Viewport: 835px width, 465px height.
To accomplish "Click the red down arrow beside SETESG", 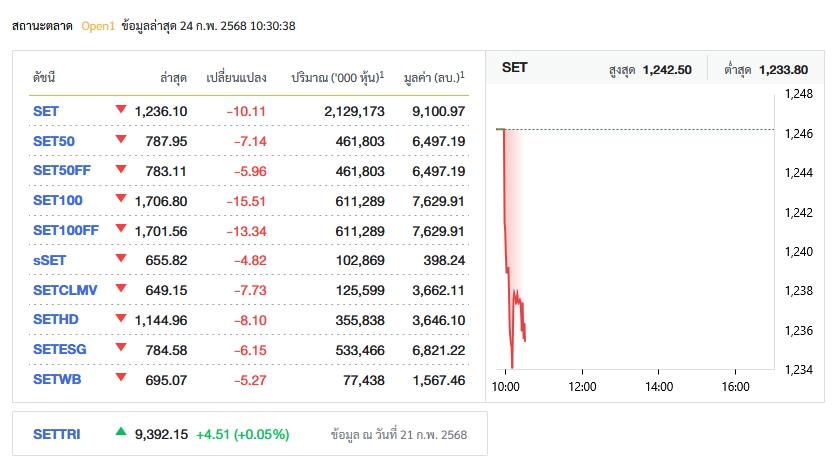I will pyautogui.click(x=121, y=348).
